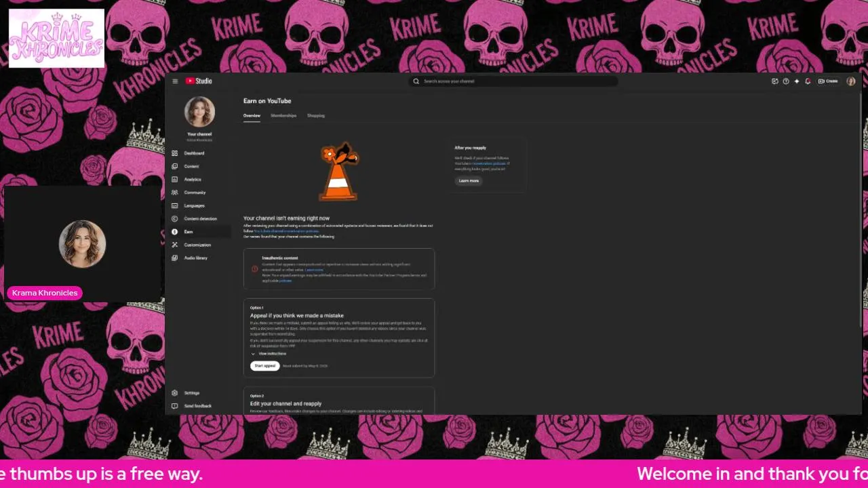Screen dimensions: 868x488
Task: Expand View instructions chevron
Action: click(x=253, y=354)
